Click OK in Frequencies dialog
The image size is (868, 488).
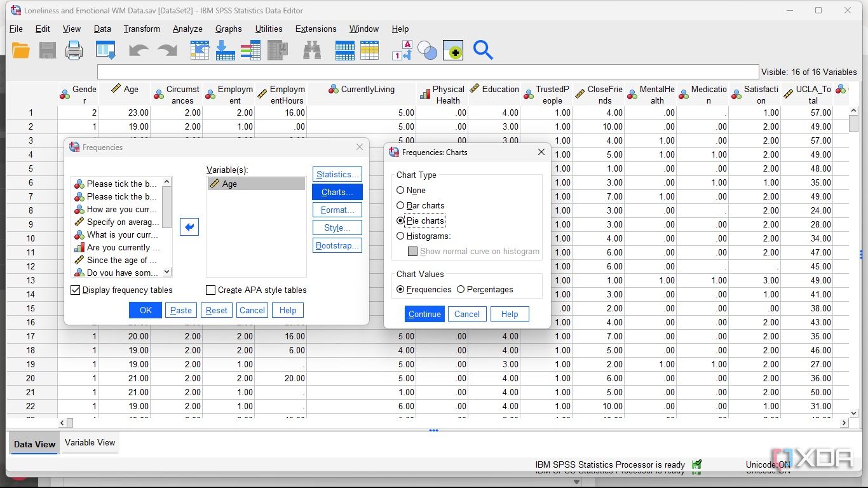tap(146, 310)
